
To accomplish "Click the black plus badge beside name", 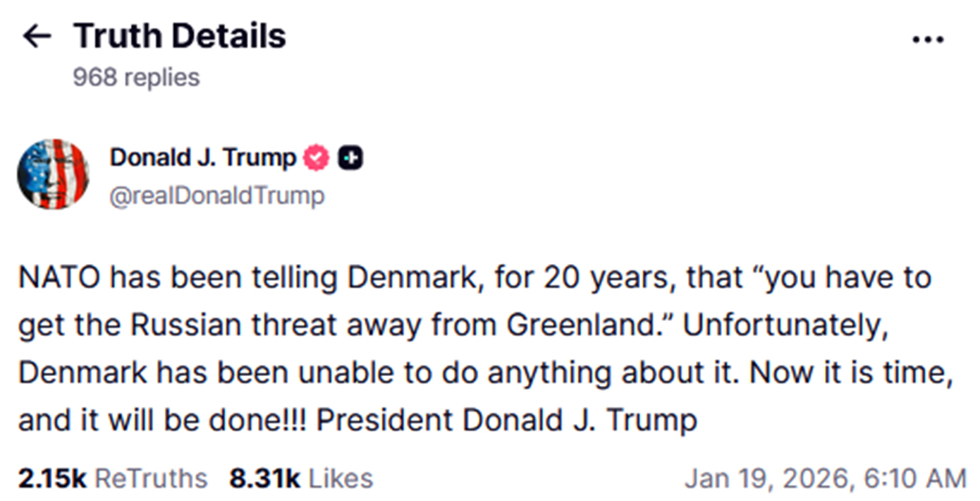I will point(350,159).
